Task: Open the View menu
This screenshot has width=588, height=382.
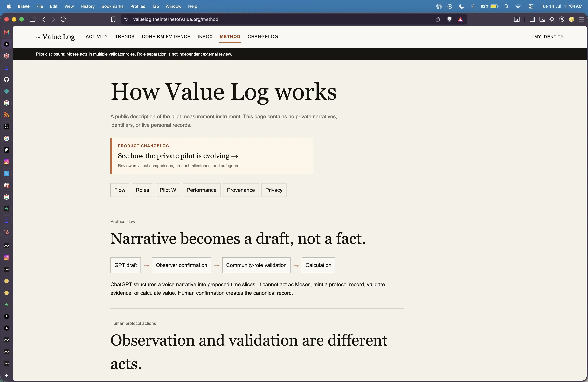Action: point(69,6)
